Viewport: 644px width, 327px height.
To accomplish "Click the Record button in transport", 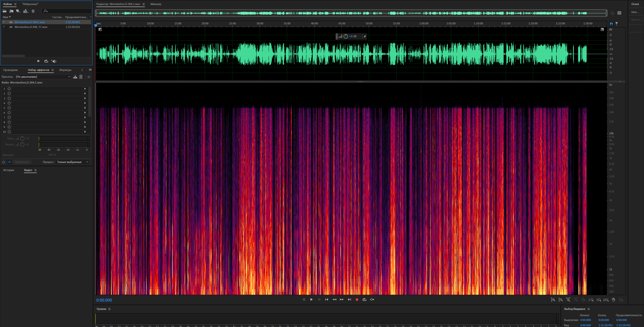I will tap(357, 300).
